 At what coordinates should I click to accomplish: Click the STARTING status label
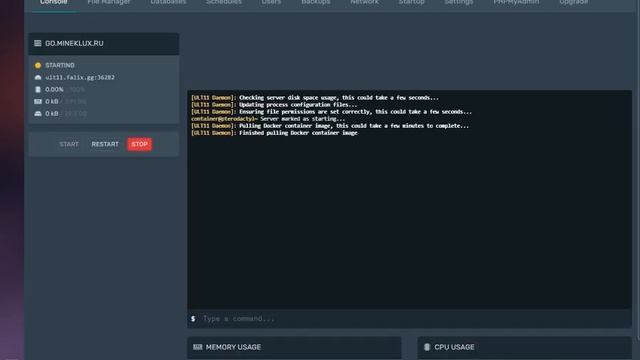coord(60,65)
